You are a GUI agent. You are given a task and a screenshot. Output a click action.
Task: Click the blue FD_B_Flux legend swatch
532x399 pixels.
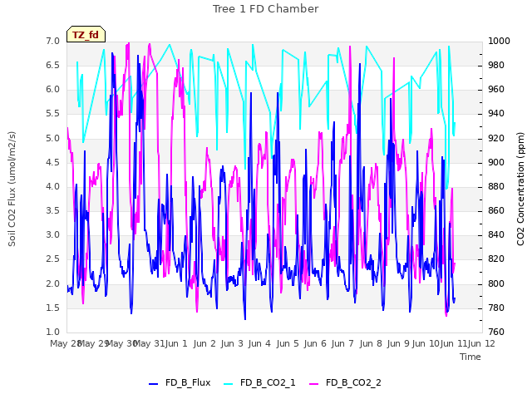click(x=153, y=383)
